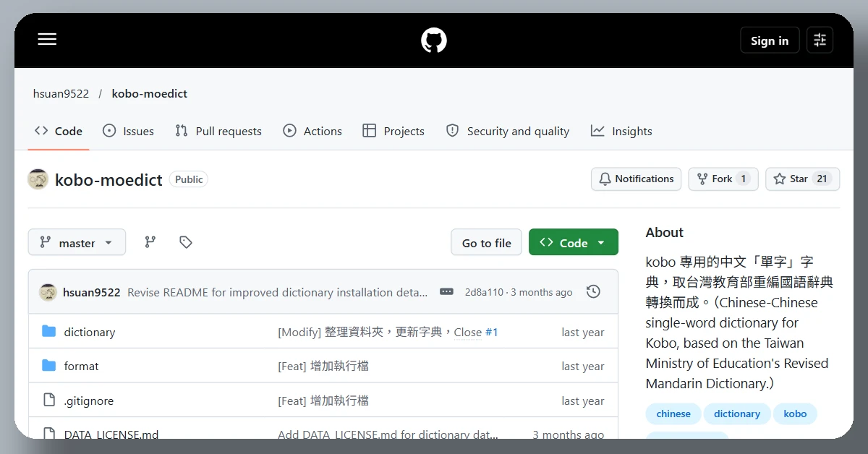This screenshot has width=868, height=454.
Task: Open commit hash 2d8a110
Action: pos(484,293)
